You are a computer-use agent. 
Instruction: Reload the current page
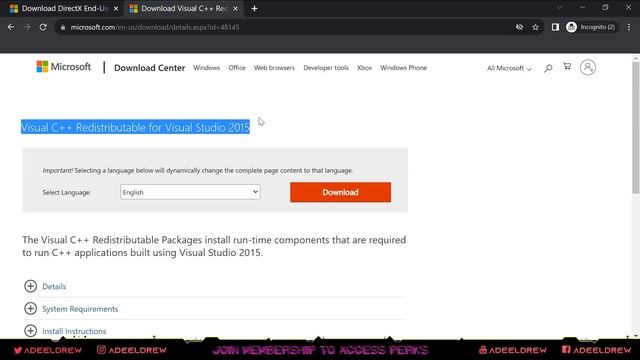43,27
